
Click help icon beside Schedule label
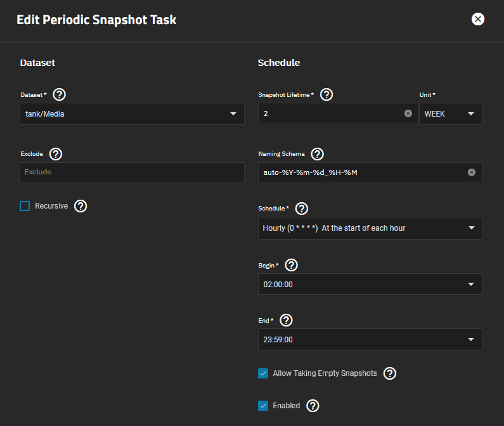pos(302,209)
